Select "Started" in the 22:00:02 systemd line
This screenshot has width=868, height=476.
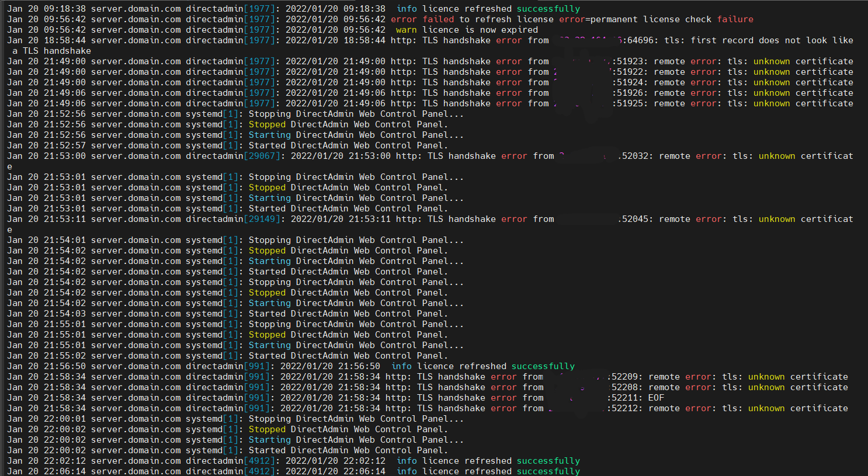(x=267, y=450)
